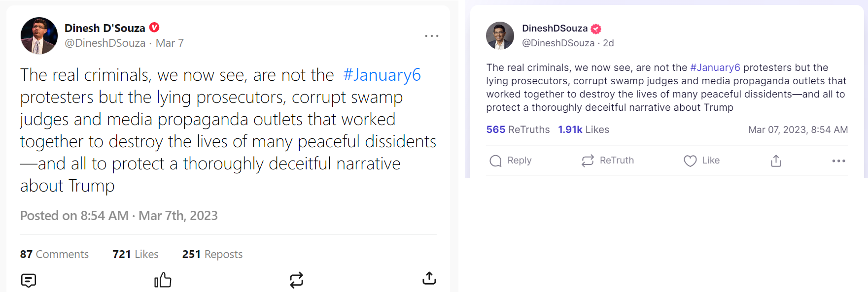View the 1.91k Likes count
Image resolution: width=868 pixels, height=292 pixels.
[584, 130]
